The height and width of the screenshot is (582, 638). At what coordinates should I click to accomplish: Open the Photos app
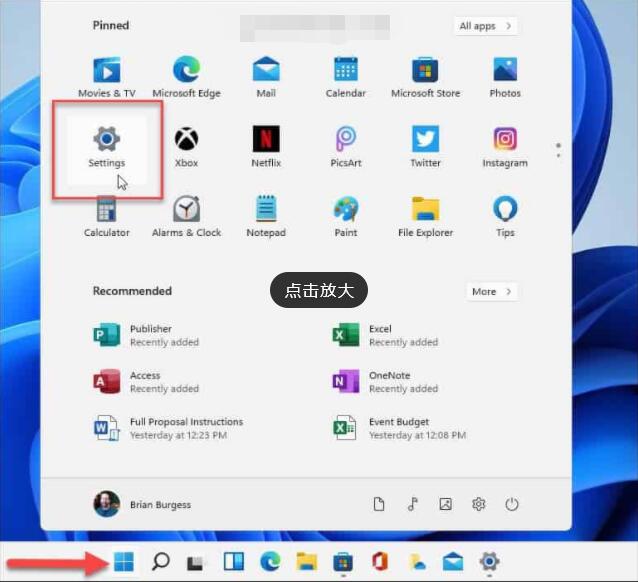[505, 78]
